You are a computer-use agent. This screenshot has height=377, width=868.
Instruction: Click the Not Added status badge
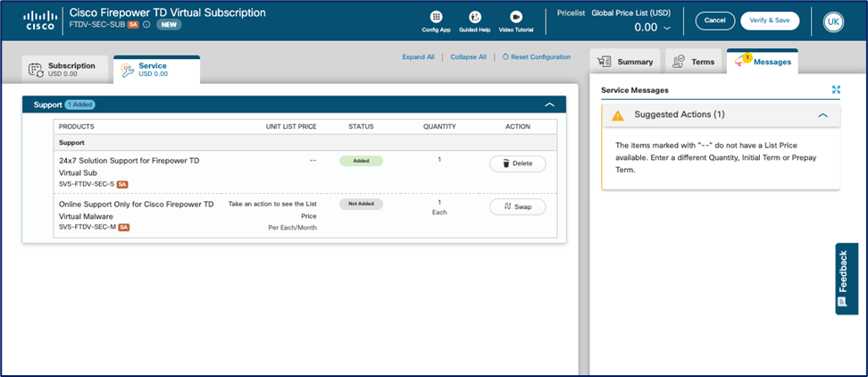(361, 204)
